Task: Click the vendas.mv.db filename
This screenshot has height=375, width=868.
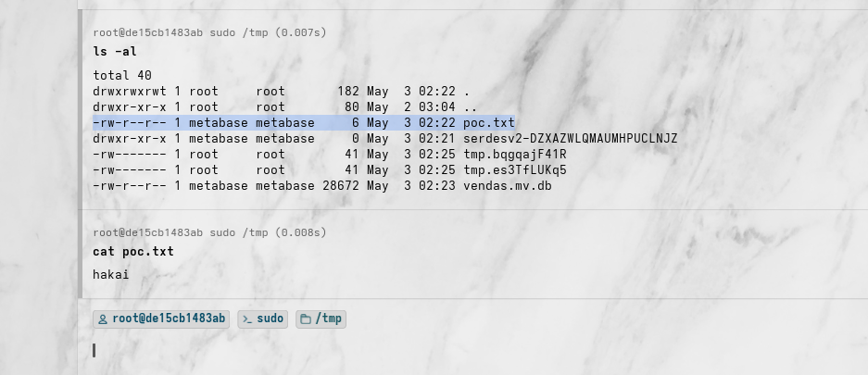Action: pos(507,186)
